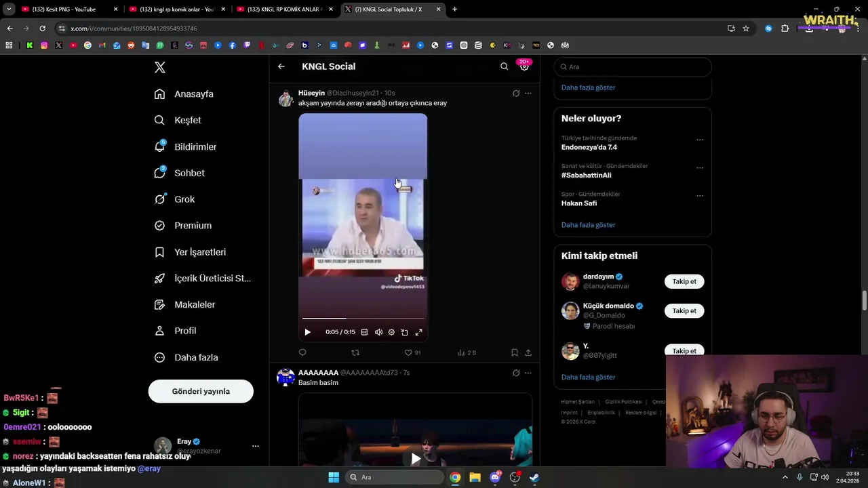Viewport: 868px width, 488px height.
Task: Reply to Hüseyin post
Action: 302,352
